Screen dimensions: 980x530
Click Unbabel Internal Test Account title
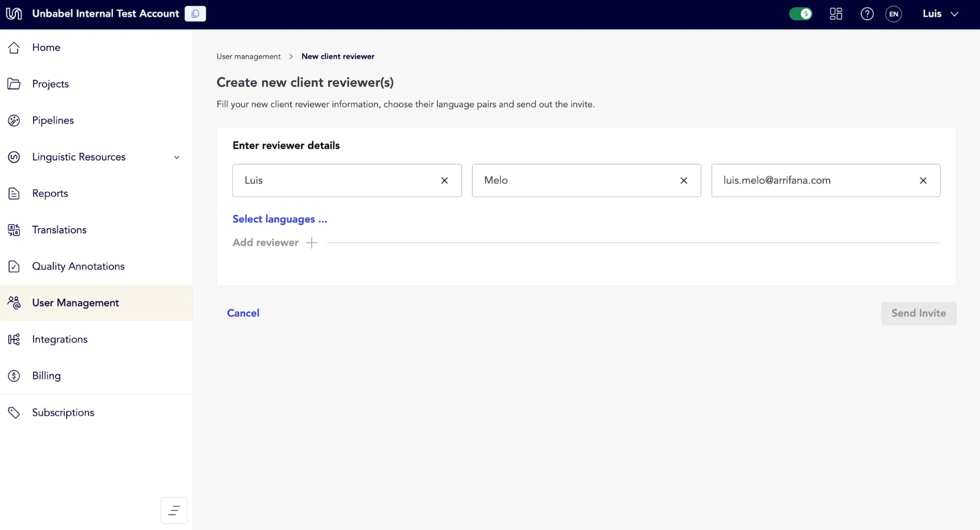pos(106,14)
